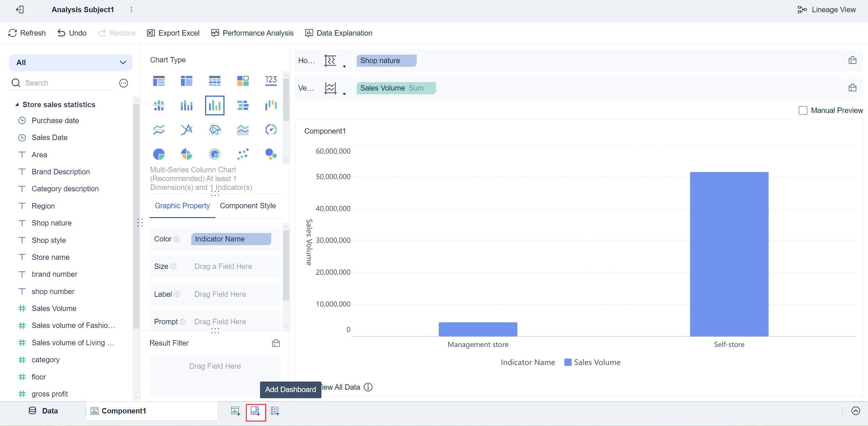The height and width of the screenshot is (426, 868).
Task: Switch to the Component Style tab
Action: [248, 206]
